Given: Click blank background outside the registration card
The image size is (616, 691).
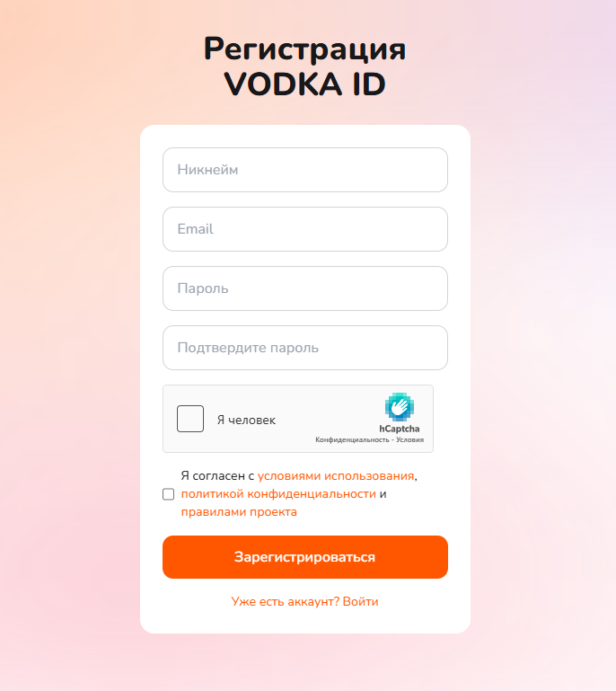Looking at the screenshot, I should (x=72, y=359).
